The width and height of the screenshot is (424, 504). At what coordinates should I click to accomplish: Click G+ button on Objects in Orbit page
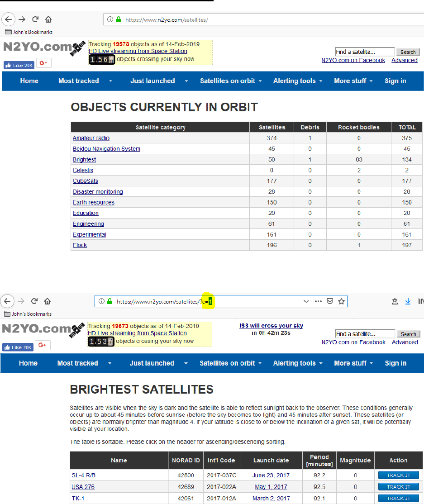coord(44,63)
